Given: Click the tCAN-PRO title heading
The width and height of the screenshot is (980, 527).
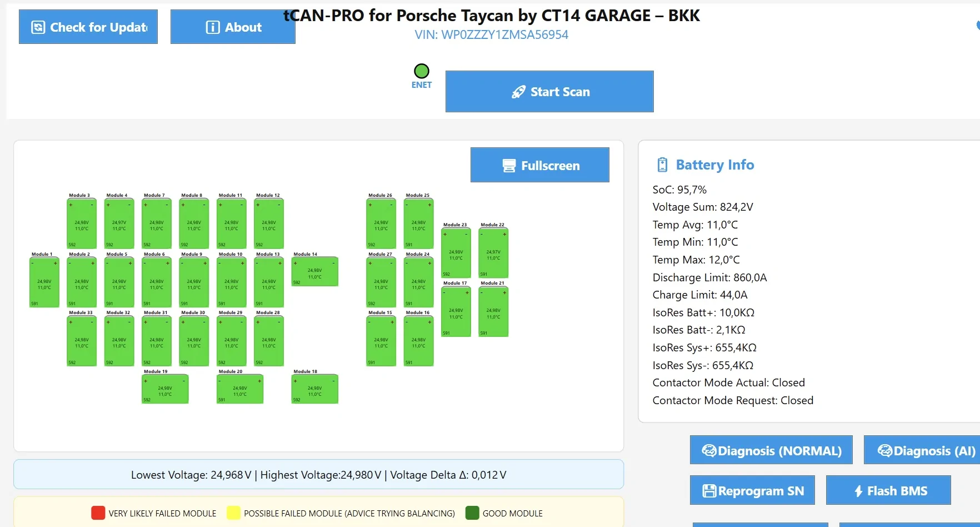Looking at the screenshot, I should click(492, 16).
